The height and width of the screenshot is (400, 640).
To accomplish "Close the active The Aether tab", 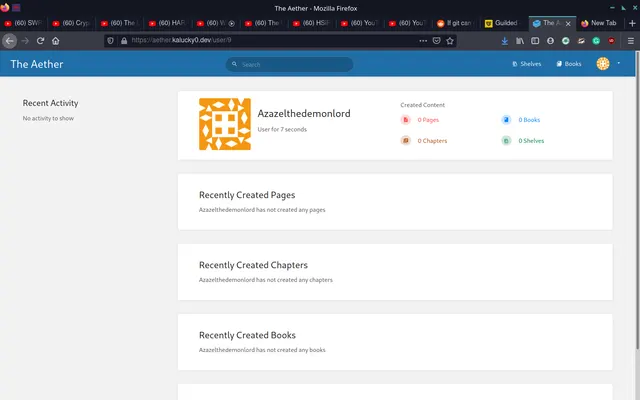I will coord(568,24).
